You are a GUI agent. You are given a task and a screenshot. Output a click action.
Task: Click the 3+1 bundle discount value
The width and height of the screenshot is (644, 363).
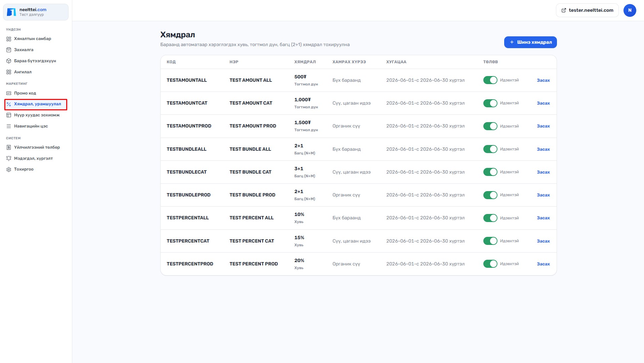(x=299, y=169)
